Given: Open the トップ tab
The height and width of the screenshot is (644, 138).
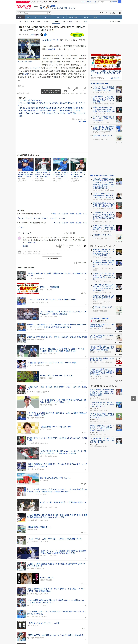Looking at the screenshot, I should click(x=20, y=17).
